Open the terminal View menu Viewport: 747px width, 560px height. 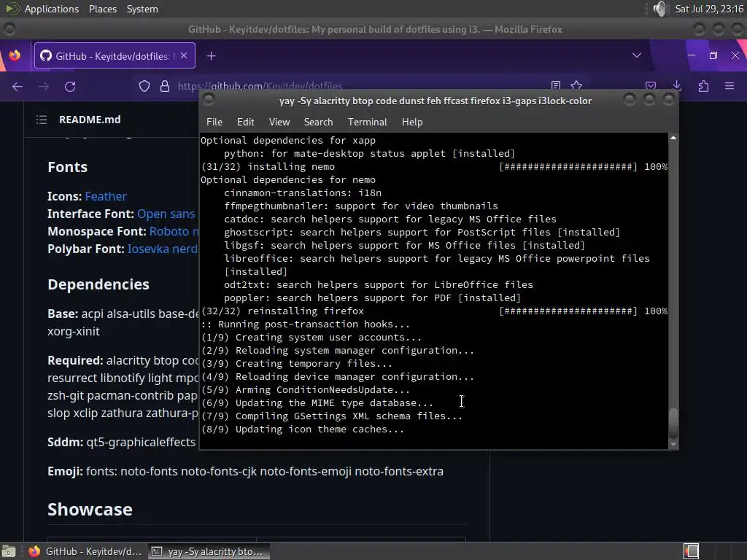click(279, 122)
